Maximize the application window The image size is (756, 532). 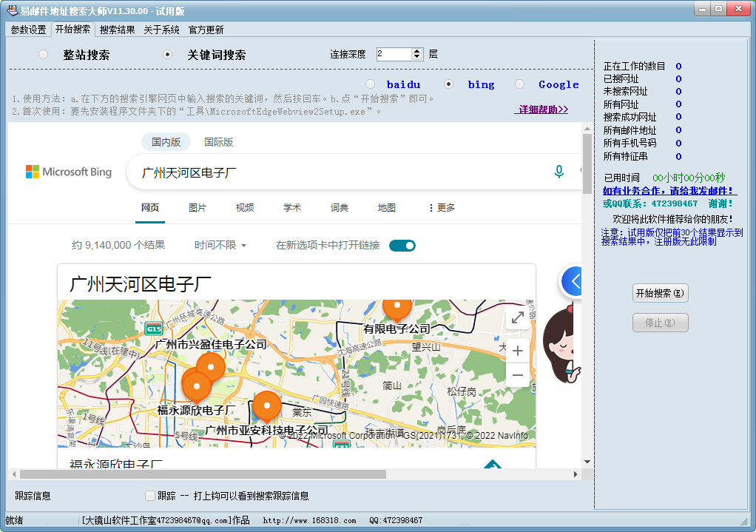[718, 9]
